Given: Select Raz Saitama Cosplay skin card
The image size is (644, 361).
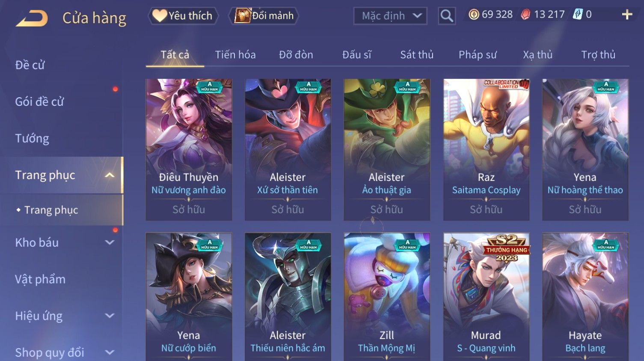Looking at the screenshot, I should coord(486,149).
